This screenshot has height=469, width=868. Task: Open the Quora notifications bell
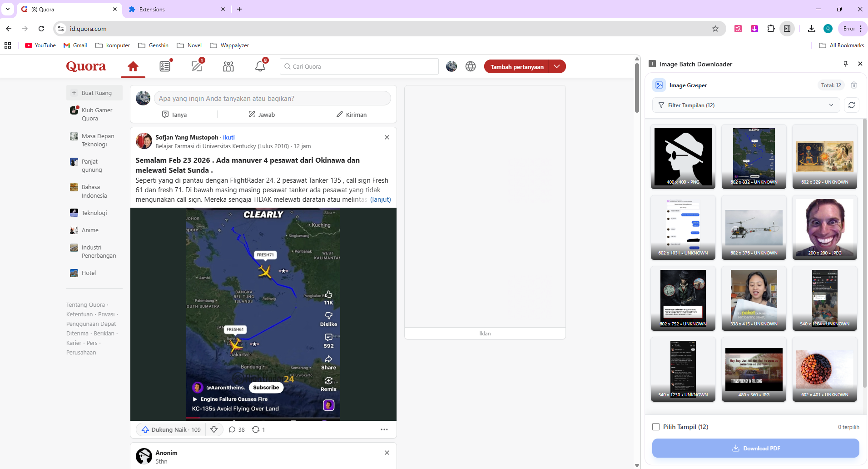[x=259, y=66]
